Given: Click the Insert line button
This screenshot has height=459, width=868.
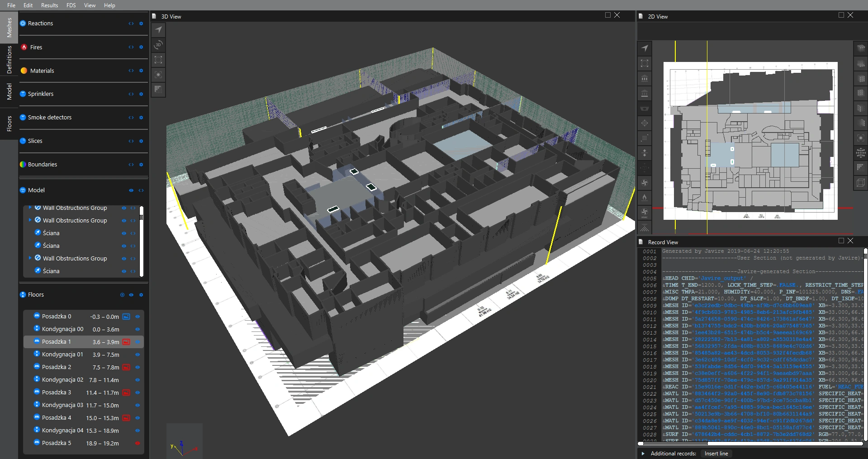Looking at the screenshot, I should (716, 454).
